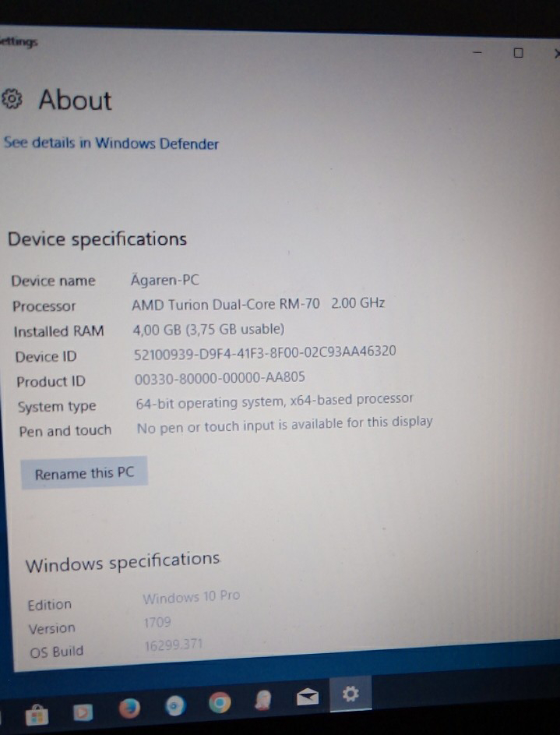Viewport: 560px width, 735px height.
Task: Open the blue disc app on taskbar
Action: pos(175,705)
